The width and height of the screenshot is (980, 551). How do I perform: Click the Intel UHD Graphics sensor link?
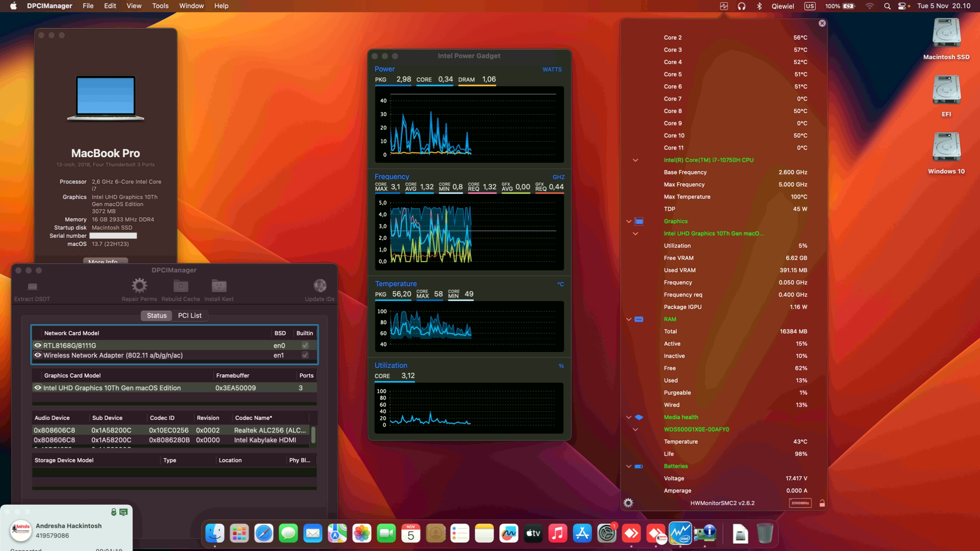click(x=714, y=233)
